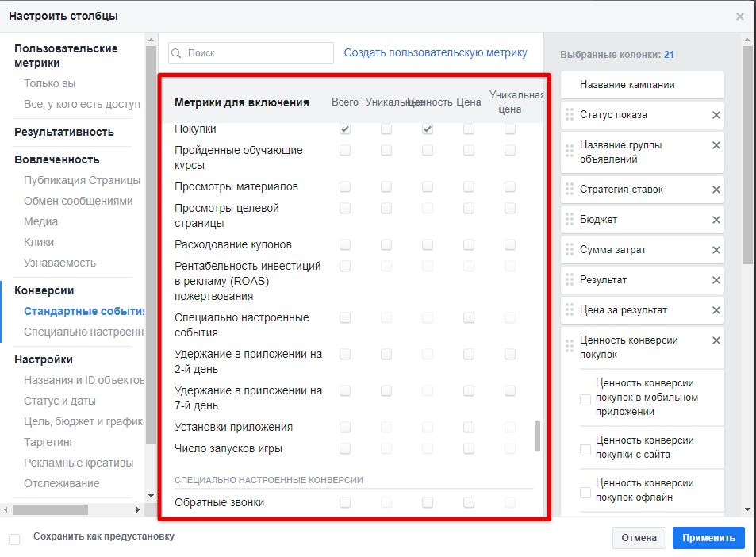Remove the Стратегия ставок column with X
This screenshot has height=557, width=756.
click(716, 190)
